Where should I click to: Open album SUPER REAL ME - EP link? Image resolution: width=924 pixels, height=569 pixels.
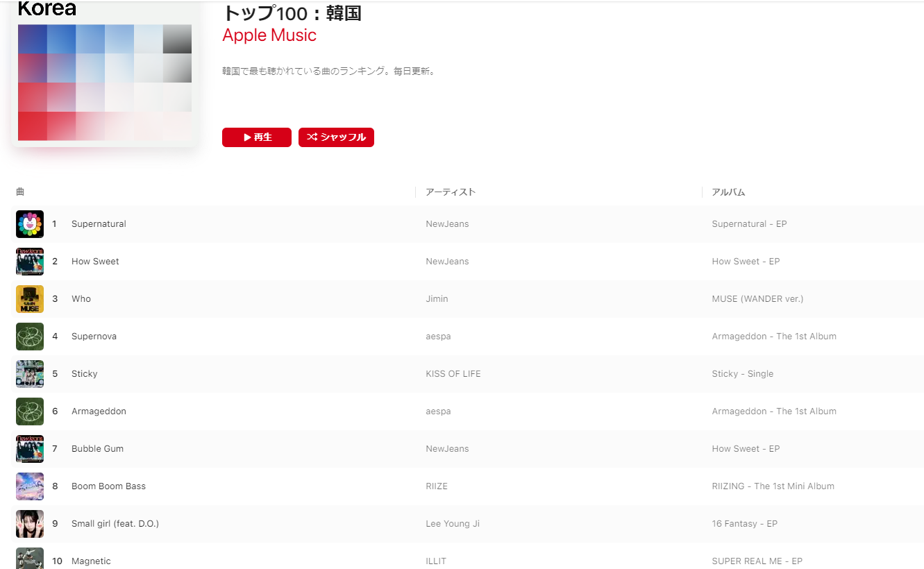(x=757, y=561)
